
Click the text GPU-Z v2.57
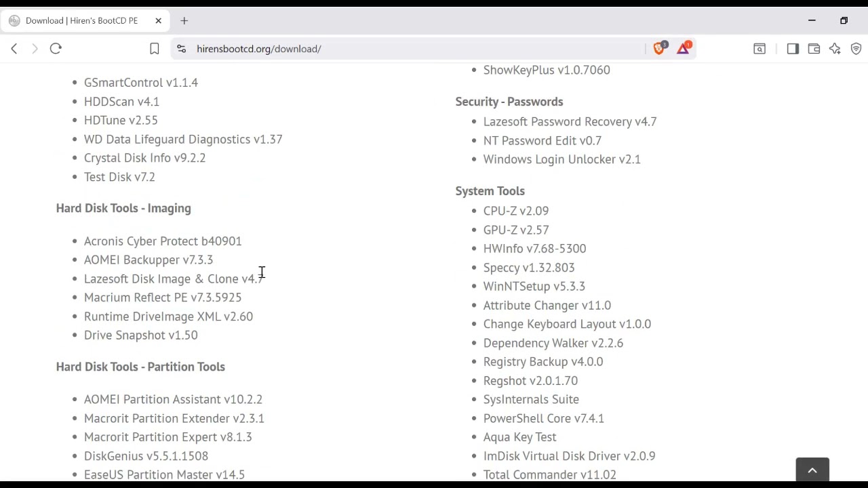tap(516, 230)
